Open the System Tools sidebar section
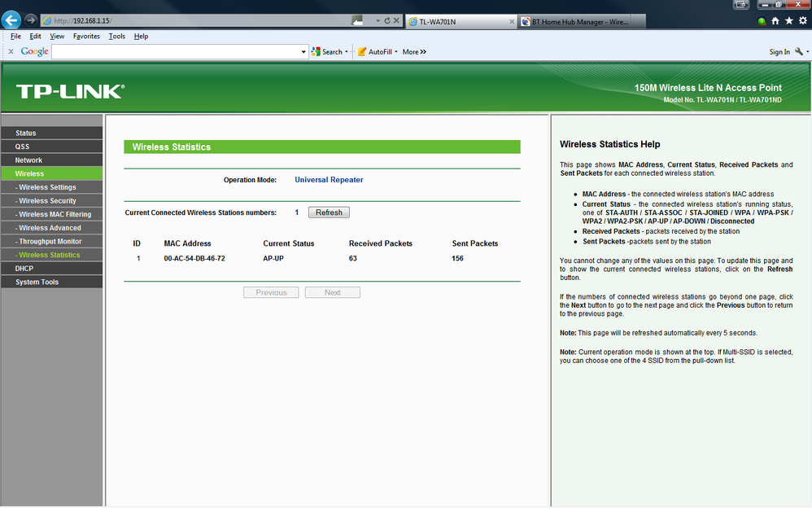Screen dimensions: 812x508 (52, 282)
